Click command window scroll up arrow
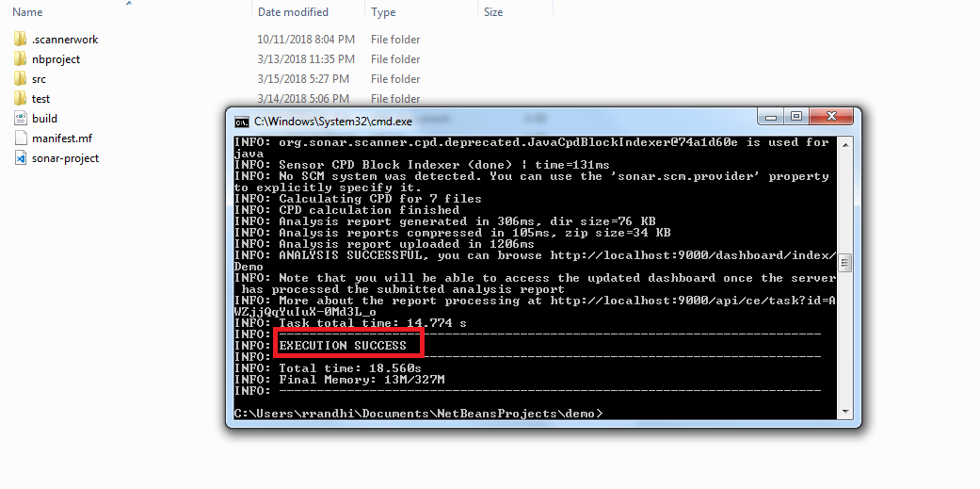Image resolution: width=980 pixels, height=489 pixels. click(845, 145)
